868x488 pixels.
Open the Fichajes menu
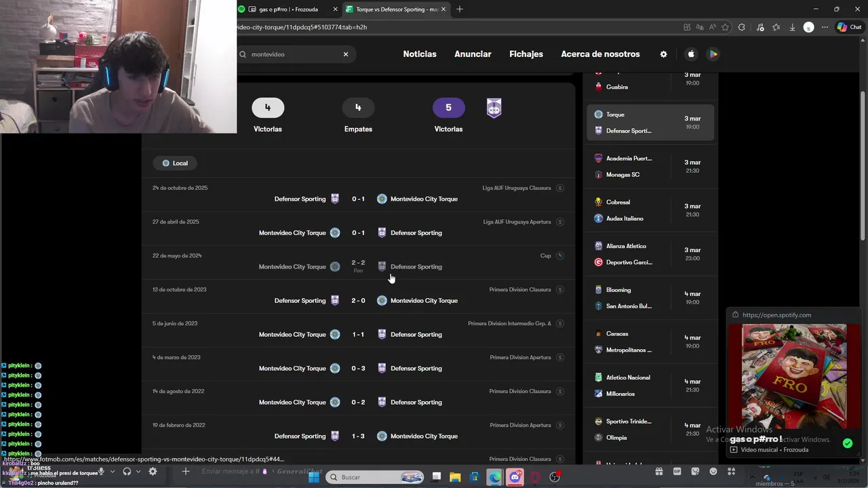[x=526, y=54]
